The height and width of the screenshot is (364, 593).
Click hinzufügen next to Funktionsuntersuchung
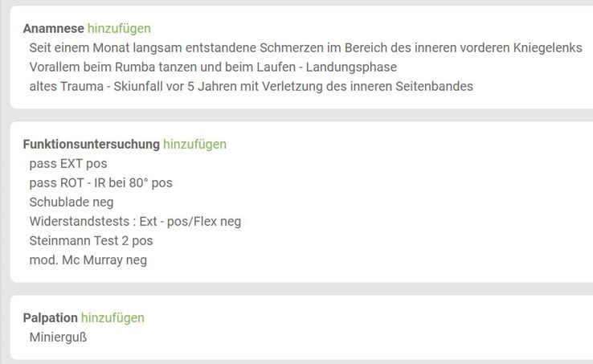tap(194, 144)
